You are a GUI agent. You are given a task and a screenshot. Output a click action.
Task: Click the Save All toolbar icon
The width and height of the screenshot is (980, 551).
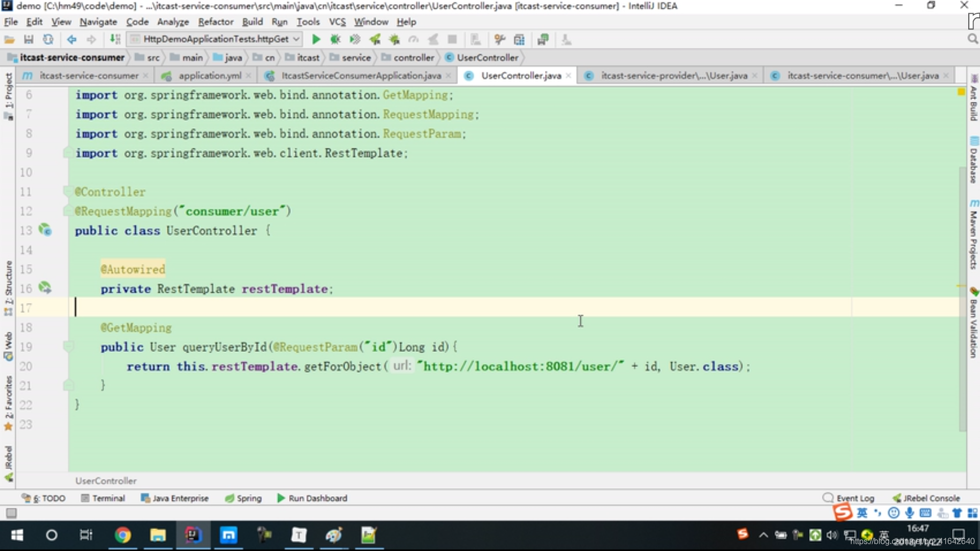coord(29,39)
